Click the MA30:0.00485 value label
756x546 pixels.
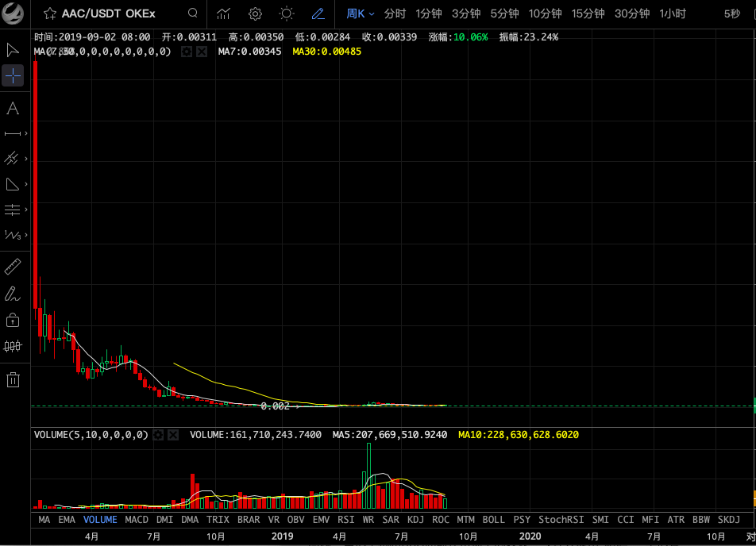click(x=327, y=52)
